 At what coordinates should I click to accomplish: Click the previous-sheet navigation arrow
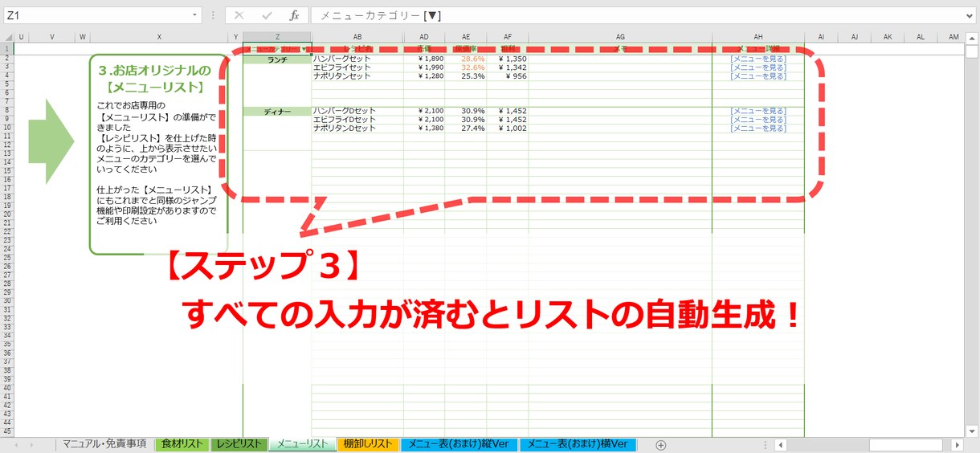(x=16, y=445)
